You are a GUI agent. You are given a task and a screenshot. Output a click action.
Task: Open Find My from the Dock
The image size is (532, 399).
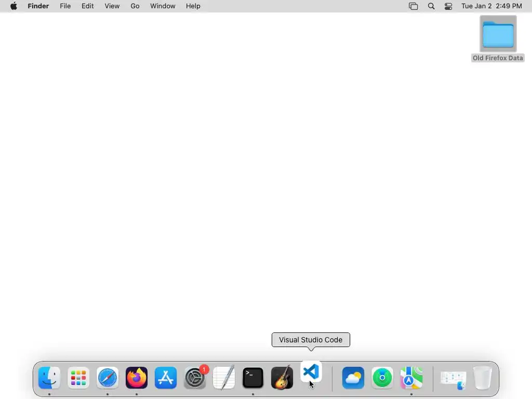pyautogui.click(x=382, y=378)
